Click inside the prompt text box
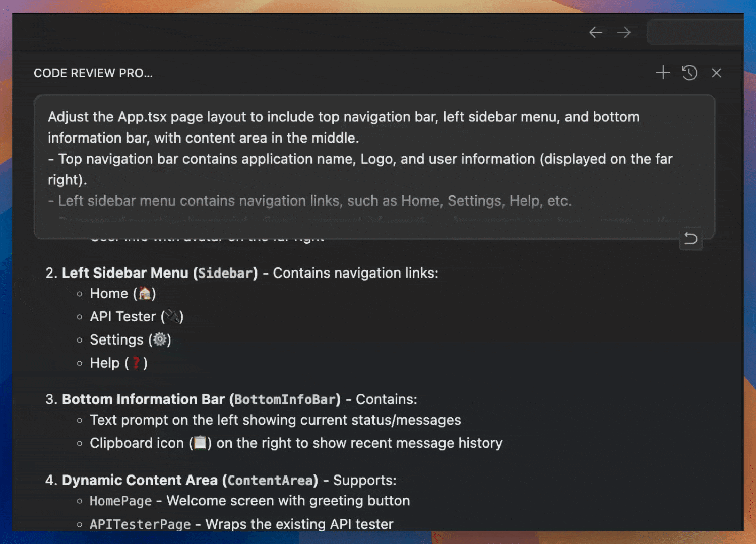This screenshot has width=756, height=544. 353,151
